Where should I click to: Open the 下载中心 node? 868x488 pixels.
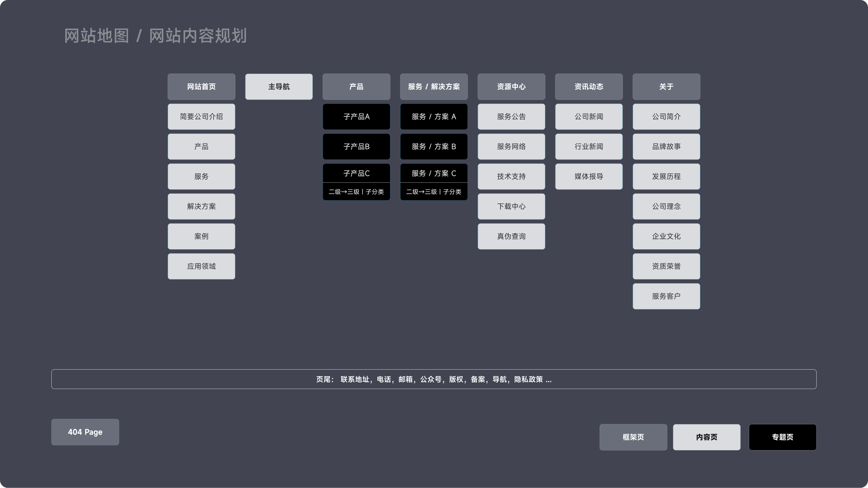(x=511, y=206)
